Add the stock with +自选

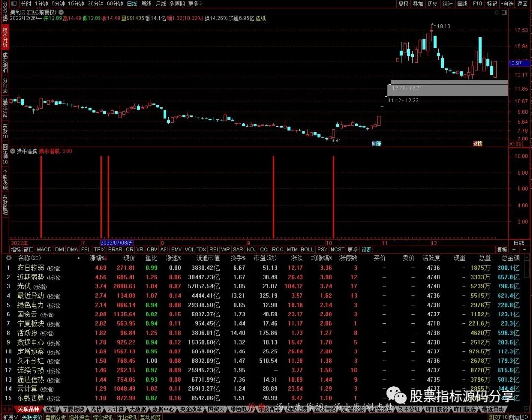507,4
